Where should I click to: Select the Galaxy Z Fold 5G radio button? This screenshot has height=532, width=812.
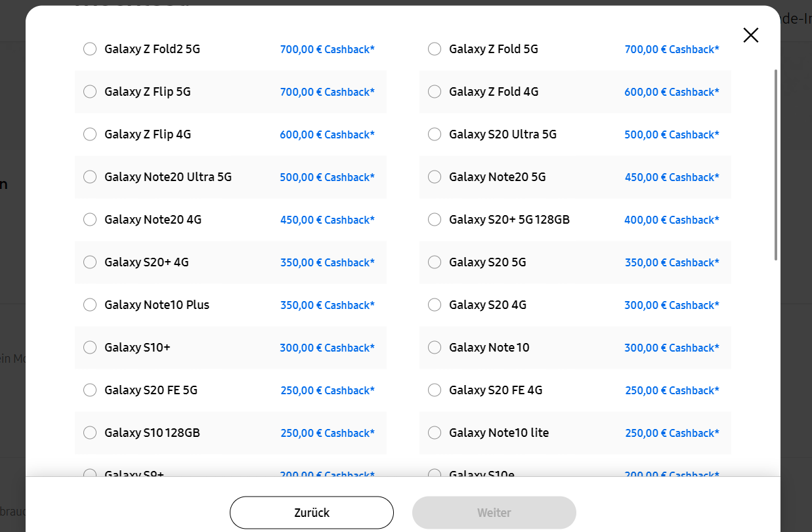435,49
